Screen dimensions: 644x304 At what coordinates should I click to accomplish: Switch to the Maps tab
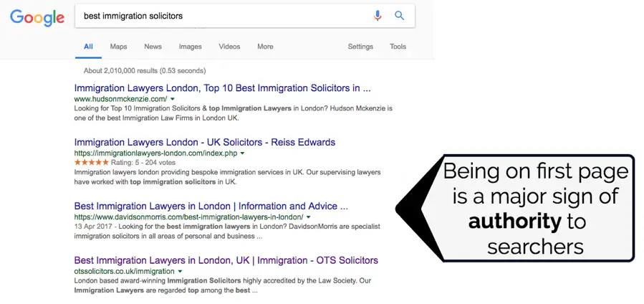click(118, 47)
